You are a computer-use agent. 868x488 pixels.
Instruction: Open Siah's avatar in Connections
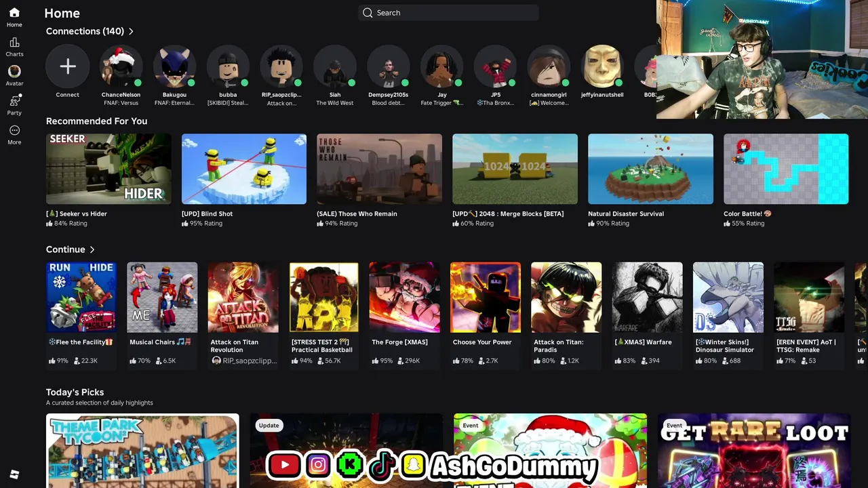(x=335, y=66)
